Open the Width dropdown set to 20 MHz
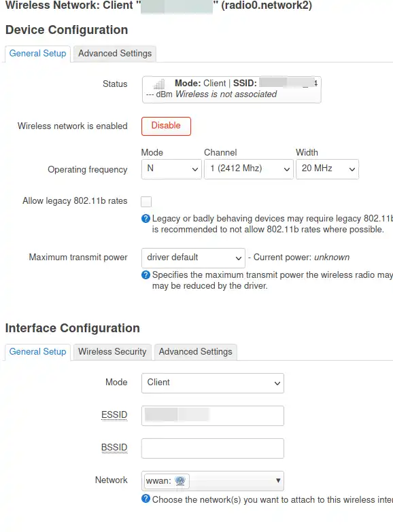Image resolution: width=393 pixels, height=532 pixels. coord(327,169)
